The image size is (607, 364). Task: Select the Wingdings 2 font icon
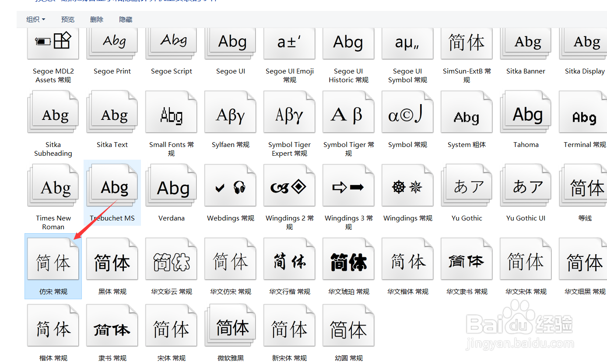289,185
